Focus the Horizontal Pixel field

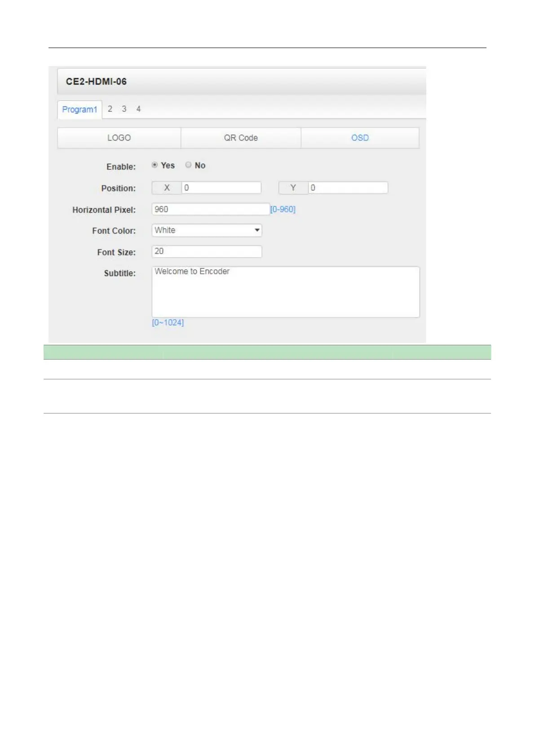(211, 209)
